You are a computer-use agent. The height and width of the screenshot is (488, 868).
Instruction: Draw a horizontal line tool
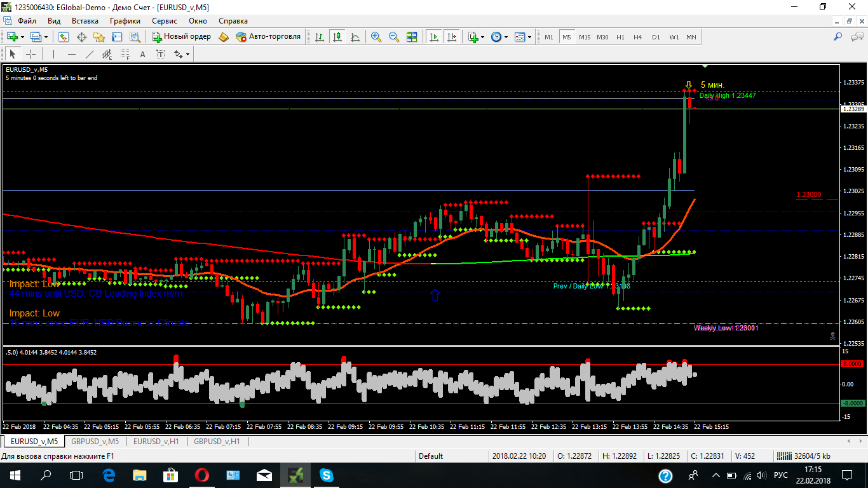pyautogui.click(x=72, y=54)
